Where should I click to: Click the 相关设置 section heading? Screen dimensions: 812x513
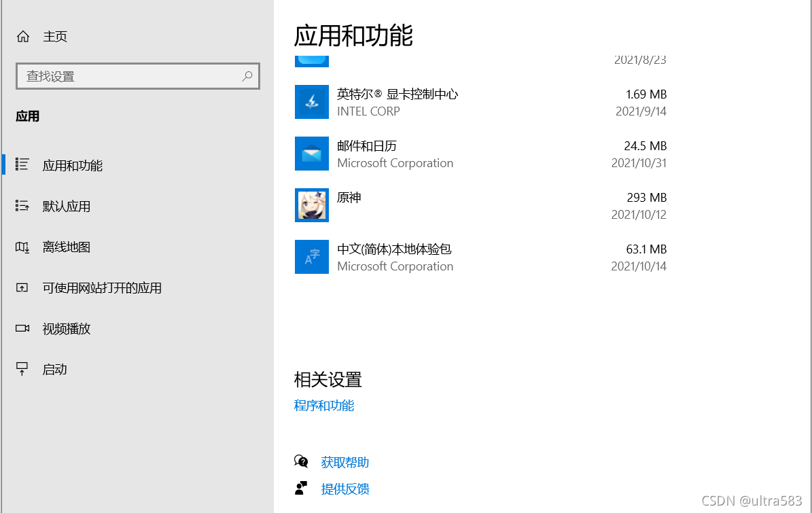pyautogui.click(x=328, y=380)
